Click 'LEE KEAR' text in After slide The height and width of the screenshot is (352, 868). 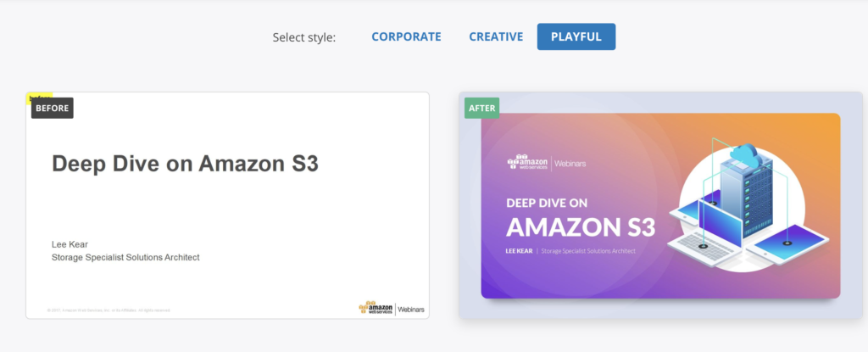click(x=520, y=251)
